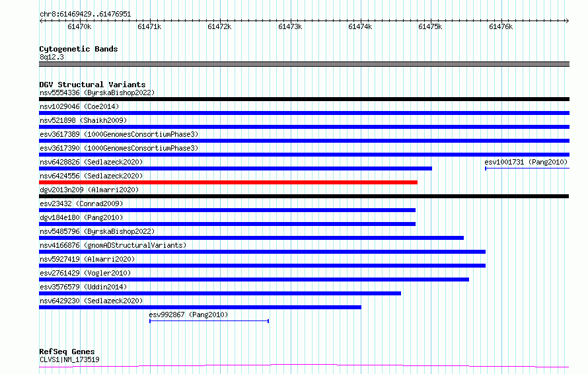588x374 pixels.
Task: Click the 8q12.3 cytogenetic band label
Action: pyautogui.click(x=52, y=57)
